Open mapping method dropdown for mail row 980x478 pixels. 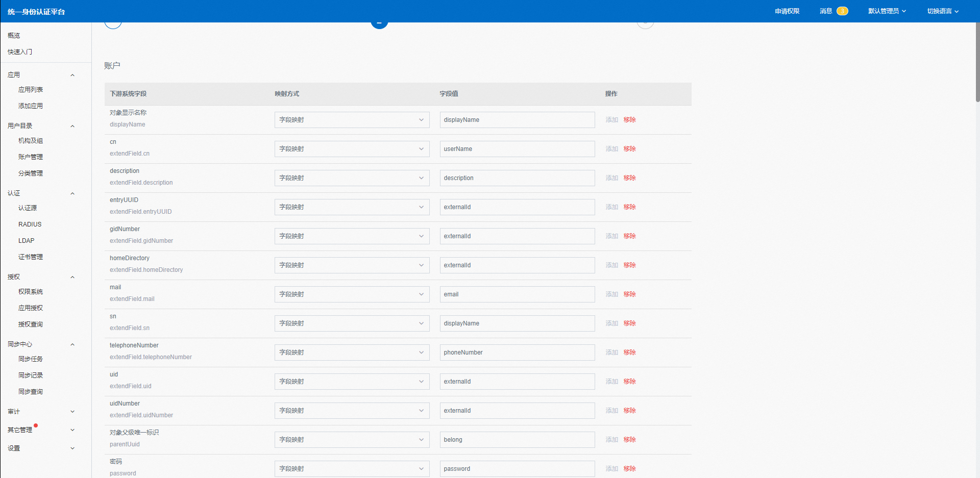(x=352, y=294)
